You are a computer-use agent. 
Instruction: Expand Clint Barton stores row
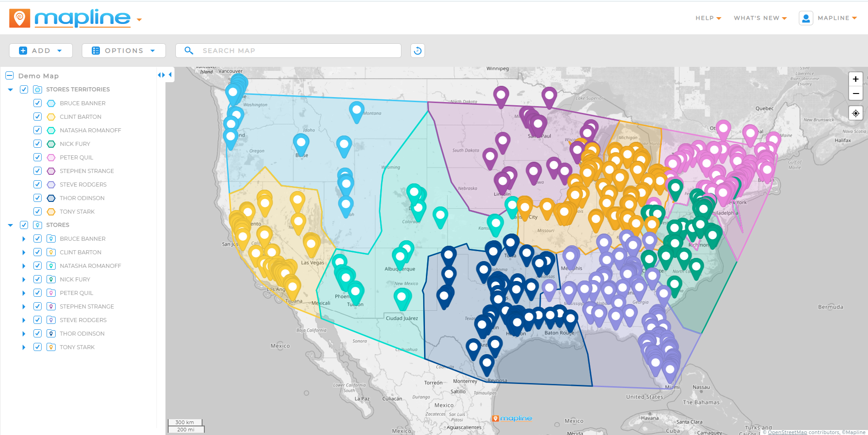pyautogui.click(x=24, y=252)
